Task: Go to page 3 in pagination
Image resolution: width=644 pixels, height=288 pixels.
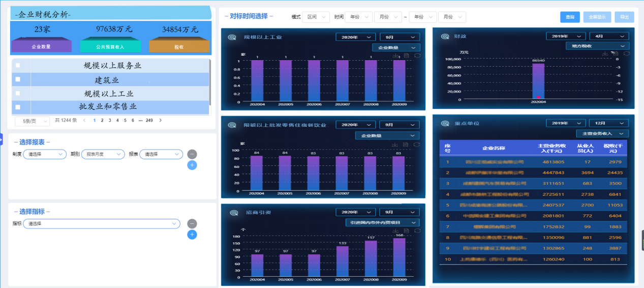Action: tap(110, 121)
